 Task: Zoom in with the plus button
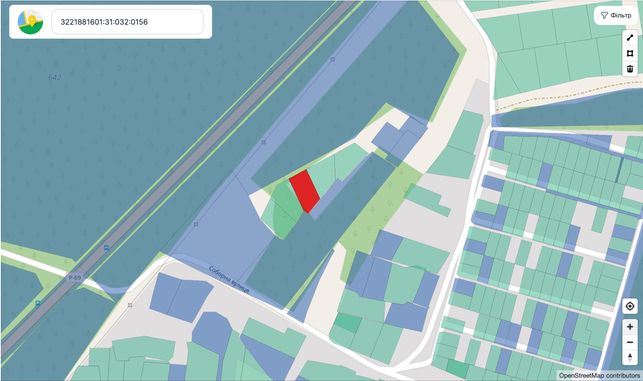630,327
